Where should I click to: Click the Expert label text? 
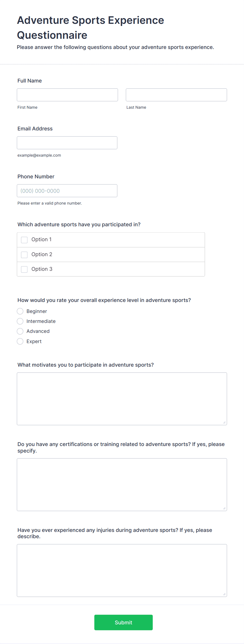pos(34,341)
